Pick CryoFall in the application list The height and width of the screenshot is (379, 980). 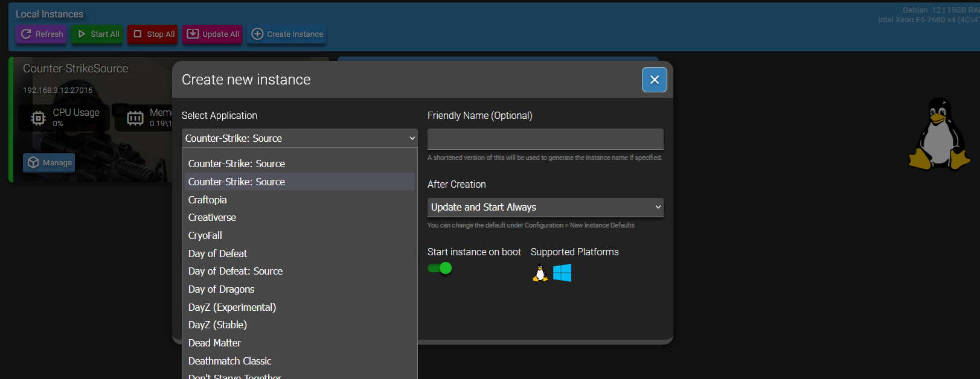(299, 235)
